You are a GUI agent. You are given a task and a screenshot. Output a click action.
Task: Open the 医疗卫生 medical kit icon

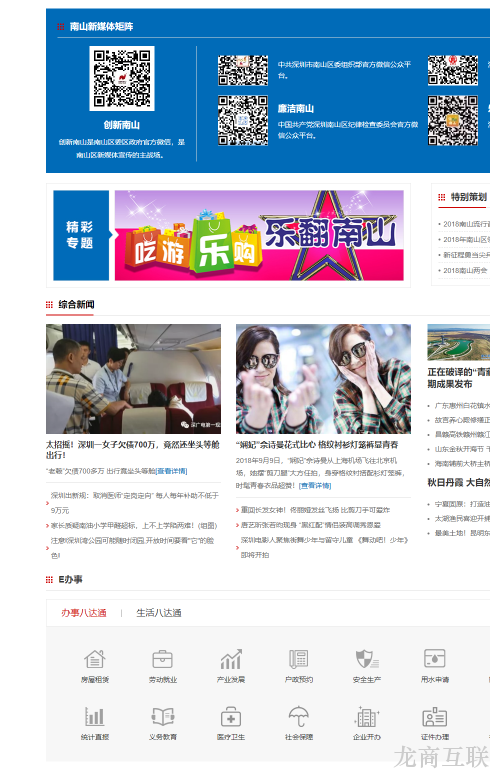[x=231, y=717]
